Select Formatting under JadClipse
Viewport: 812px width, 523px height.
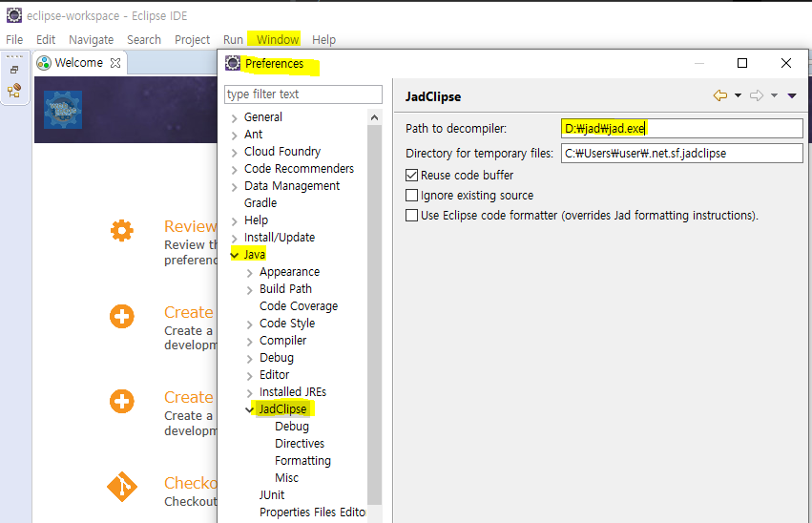(302, 460)
